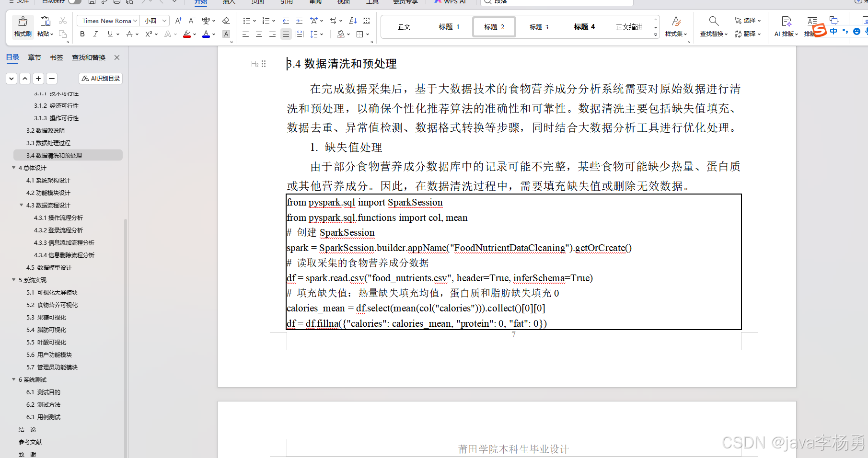Viewport: 868px width, 458px height.
Task: Select the 目录 outline tab
Action: coord(12,57)
